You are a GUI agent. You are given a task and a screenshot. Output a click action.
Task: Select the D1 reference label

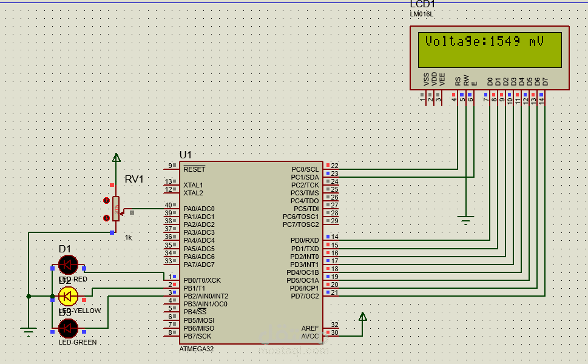pyautogui.click(x=65, y=249)
